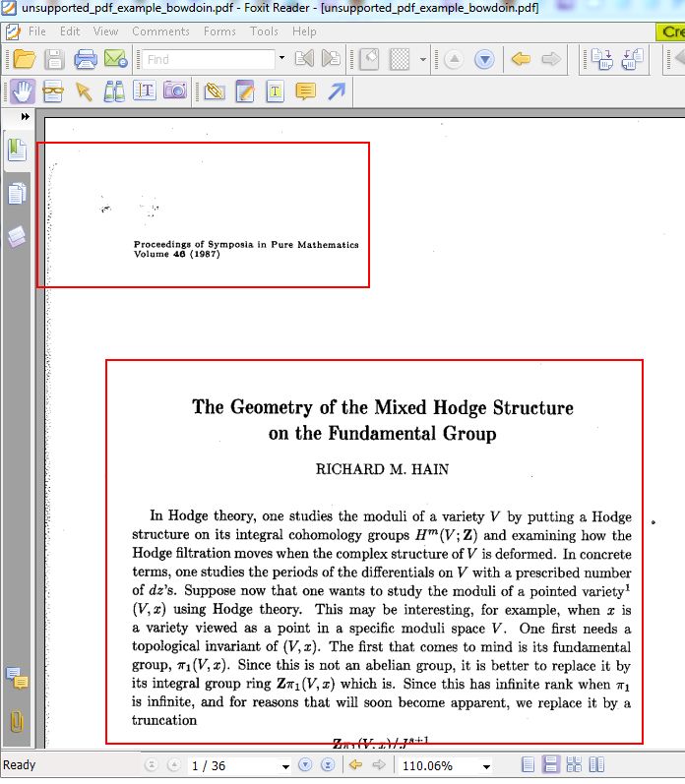Select the blue arrow drawing tool
The width and height of the screenshot is (685, 784).
click(x=337, y=91)
